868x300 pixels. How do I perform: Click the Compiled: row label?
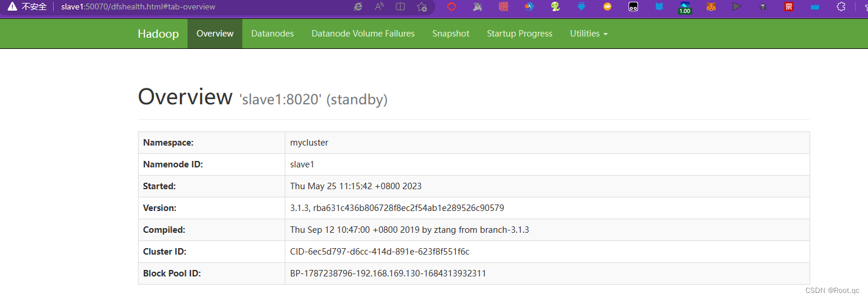(164, 230)
